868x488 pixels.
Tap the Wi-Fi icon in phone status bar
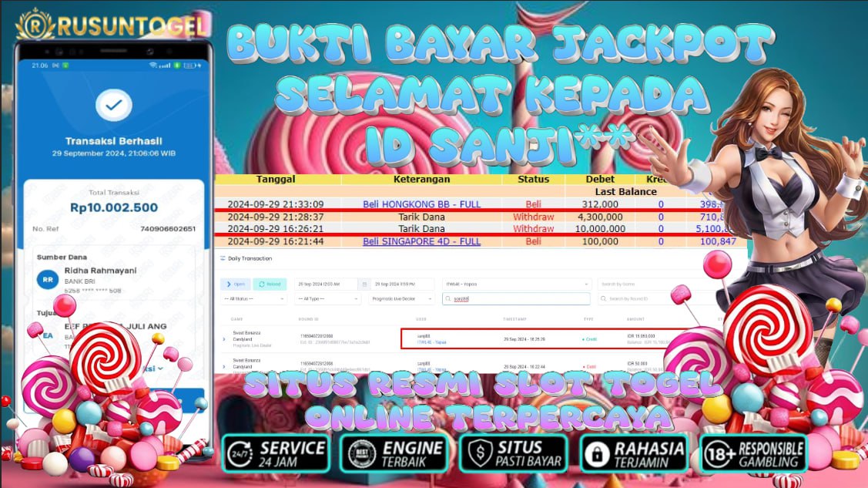[x=152, y=66]
